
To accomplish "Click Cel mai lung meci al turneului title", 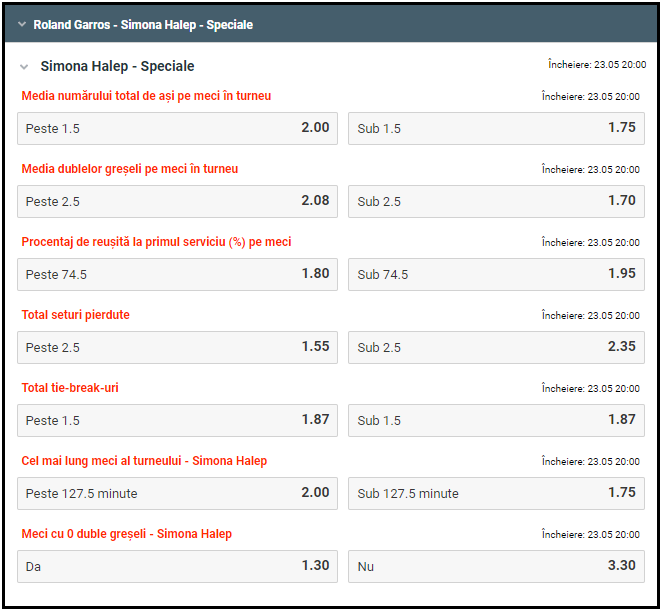I will (144, 461).
